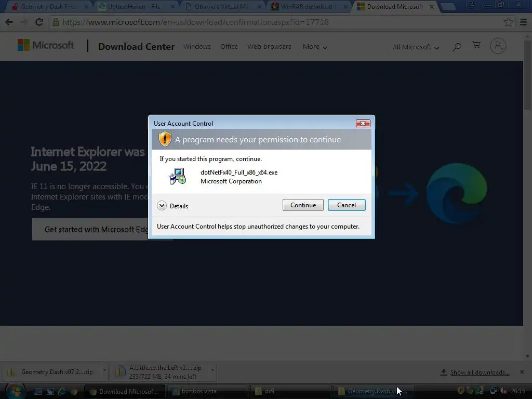The width and height of the screenshot is (532, 399).
Task: Close the WinRAR download tab
Action: [x=345, y=6]
